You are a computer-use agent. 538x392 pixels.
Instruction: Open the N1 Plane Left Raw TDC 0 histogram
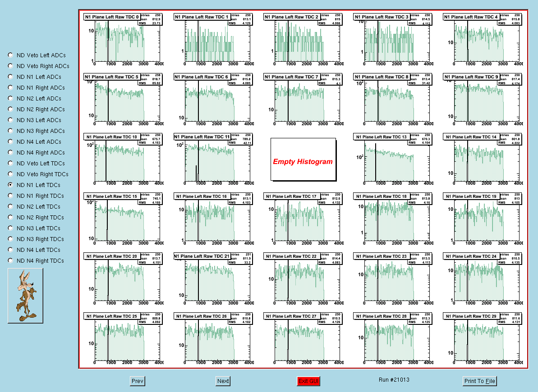[124, 40]
